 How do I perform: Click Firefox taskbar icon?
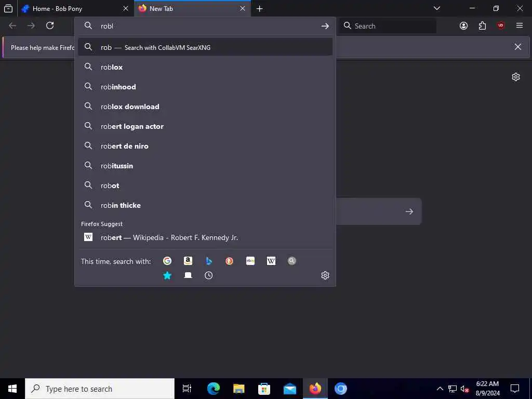(315, 389)
